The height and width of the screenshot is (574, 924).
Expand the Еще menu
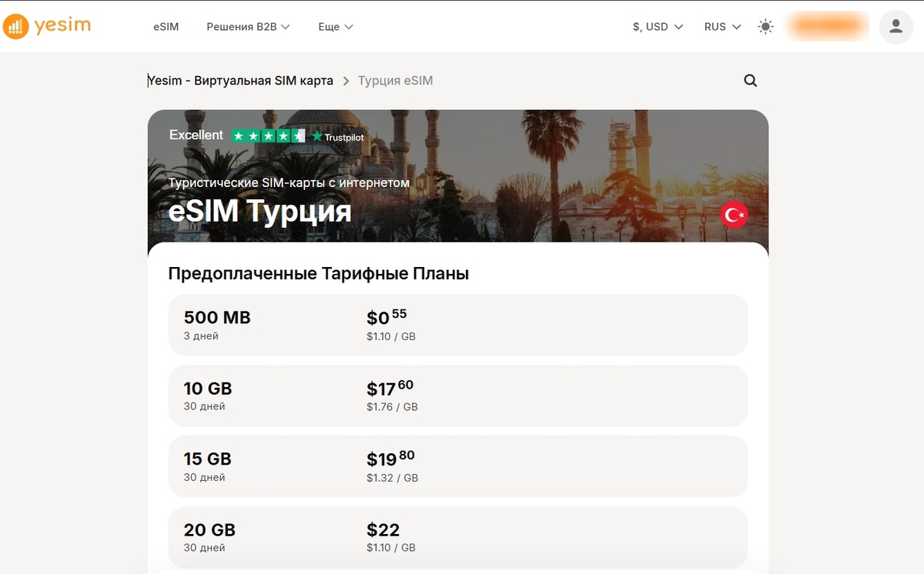coord(335,26)
